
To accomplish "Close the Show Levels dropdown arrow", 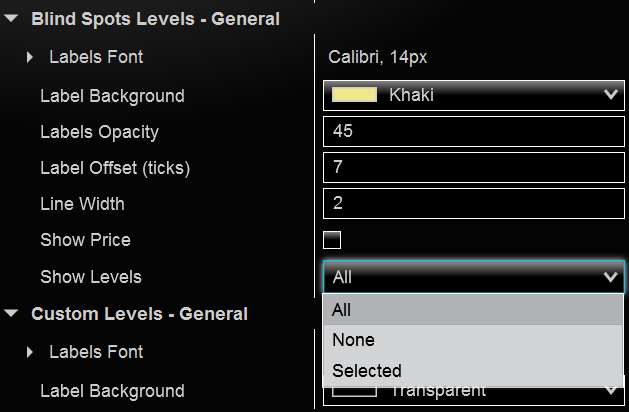I will point(610,277).
